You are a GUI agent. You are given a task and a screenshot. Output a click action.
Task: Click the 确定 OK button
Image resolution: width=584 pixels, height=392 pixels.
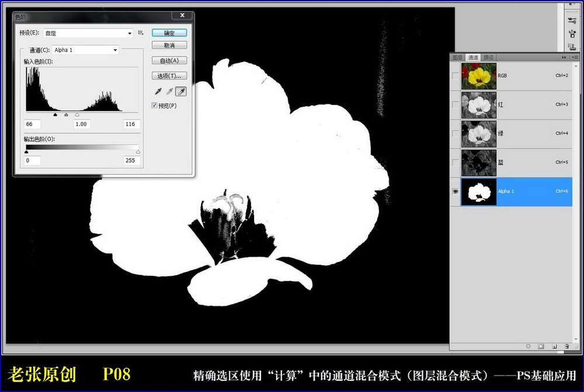169,33
